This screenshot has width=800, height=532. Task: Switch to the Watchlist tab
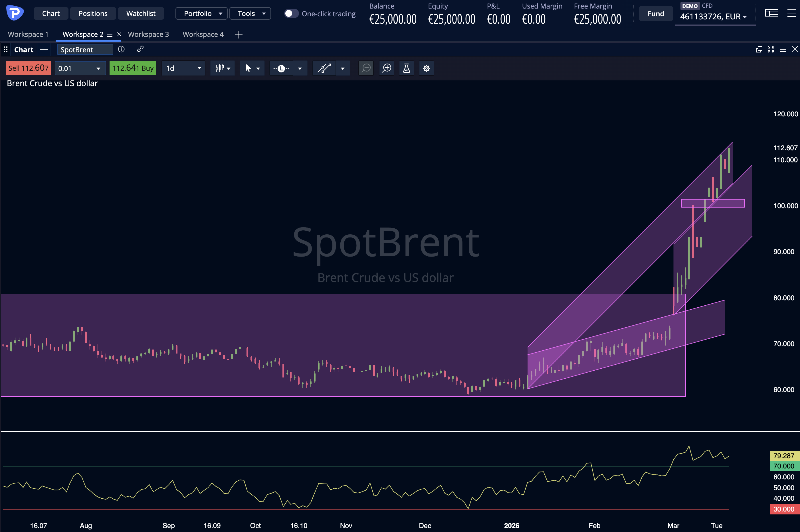click(141, 13)
